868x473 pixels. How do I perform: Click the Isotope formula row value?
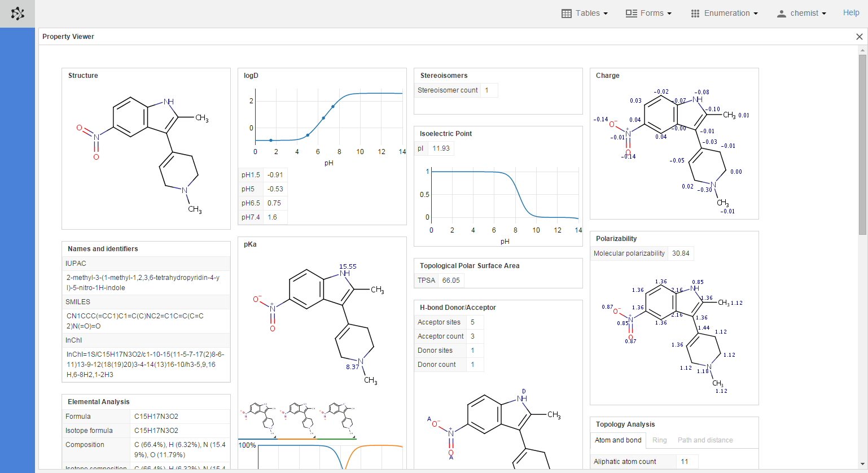point(156,431)
